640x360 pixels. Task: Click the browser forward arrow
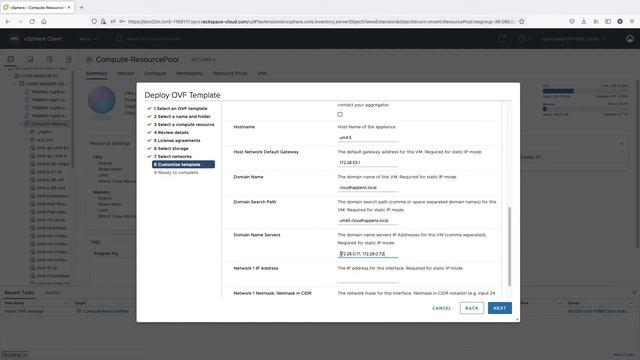click(x=20, y=21)
